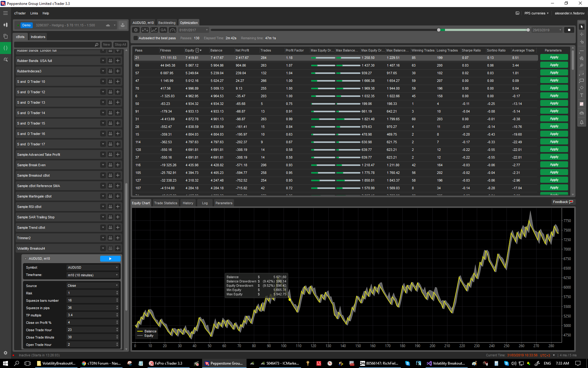Open the Links menu

point(34,13)
